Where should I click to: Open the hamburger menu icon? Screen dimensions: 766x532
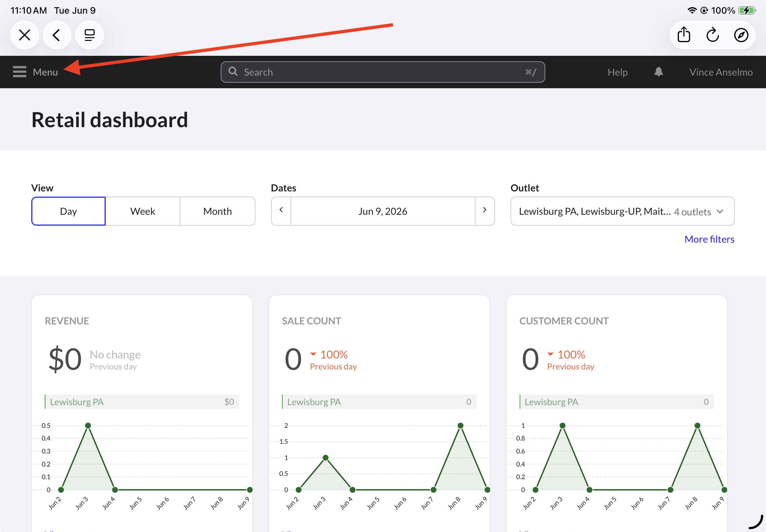coord(19,72)
